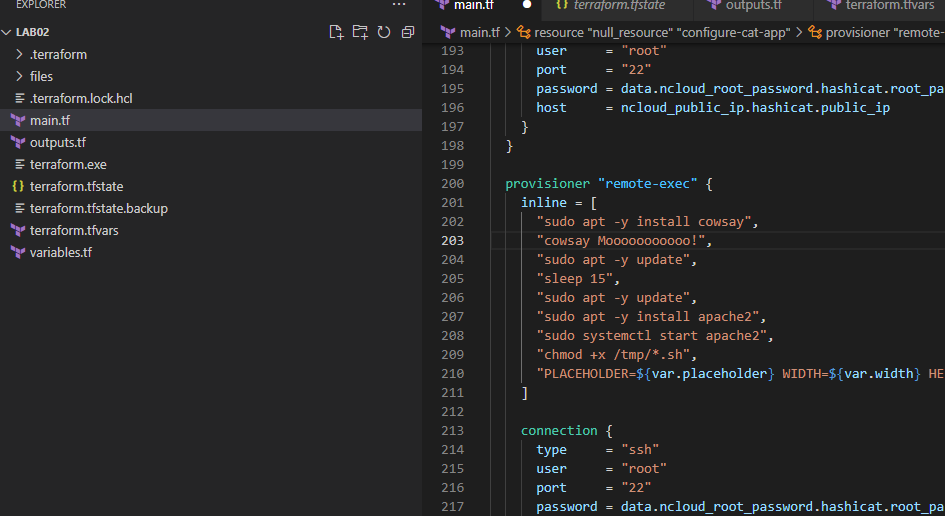Switch to the terraform.tfstate tab
Viewport: 945px width, 516px height.
pos(610,5)
